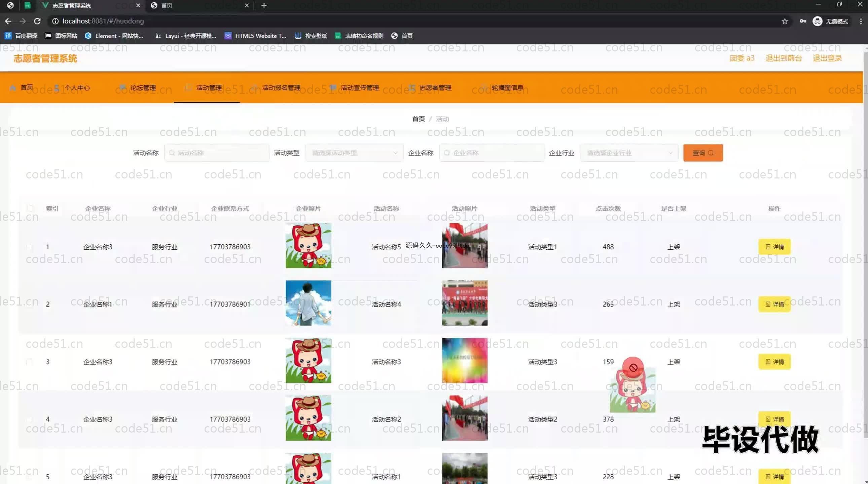Click colorful activity photo for 活动名称3
Screen dimensions: 868x484
(x=465, y=360)
